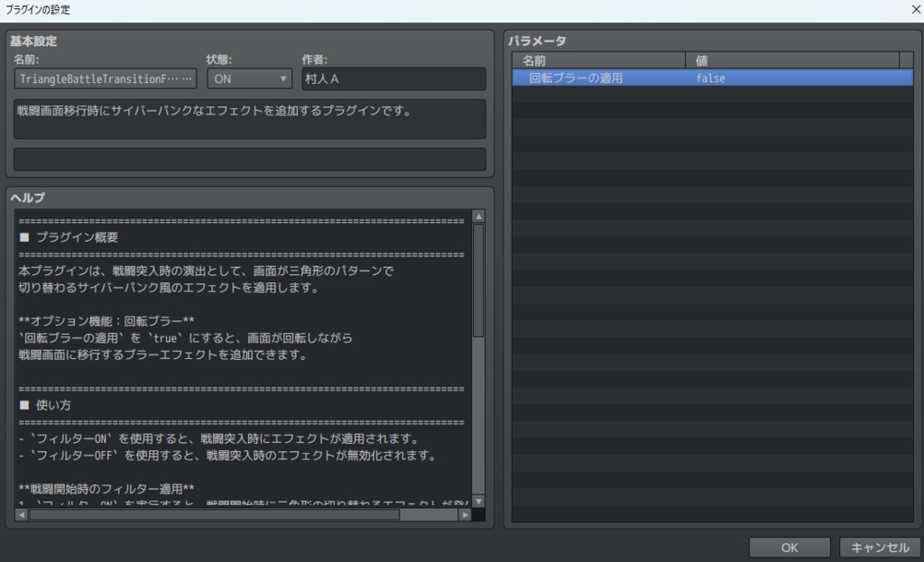Screen dimensions: 924x562
Task: Click the empty field below the description
Action: (248, 160)
